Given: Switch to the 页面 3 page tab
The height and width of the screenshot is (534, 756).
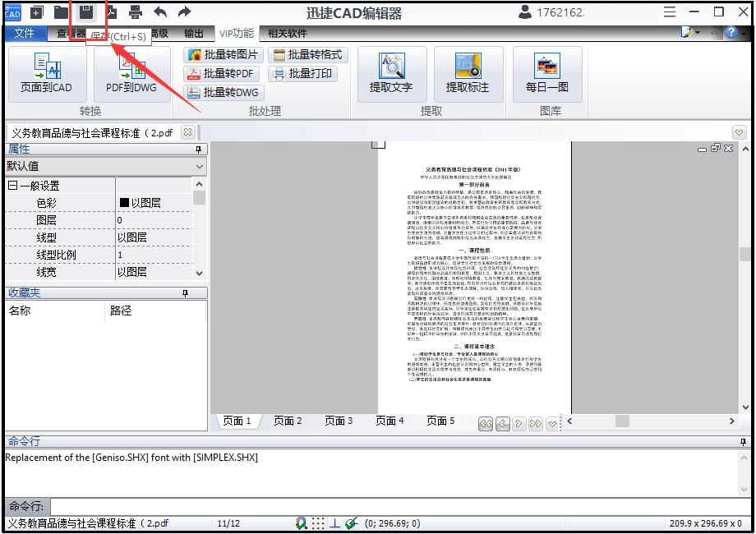Looking at the screenshot, I should [338, 420].
